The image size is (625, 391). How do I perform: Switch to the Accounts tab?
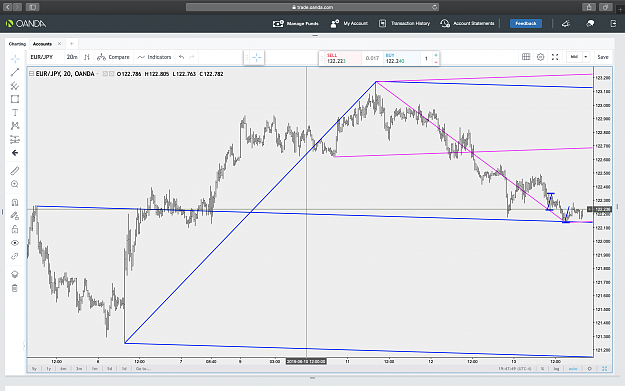(x=42, y=44)
